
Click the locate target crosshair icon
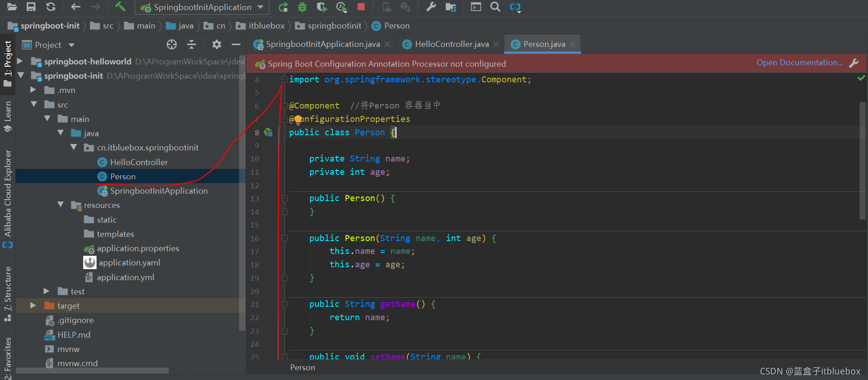tap(171, 44)
